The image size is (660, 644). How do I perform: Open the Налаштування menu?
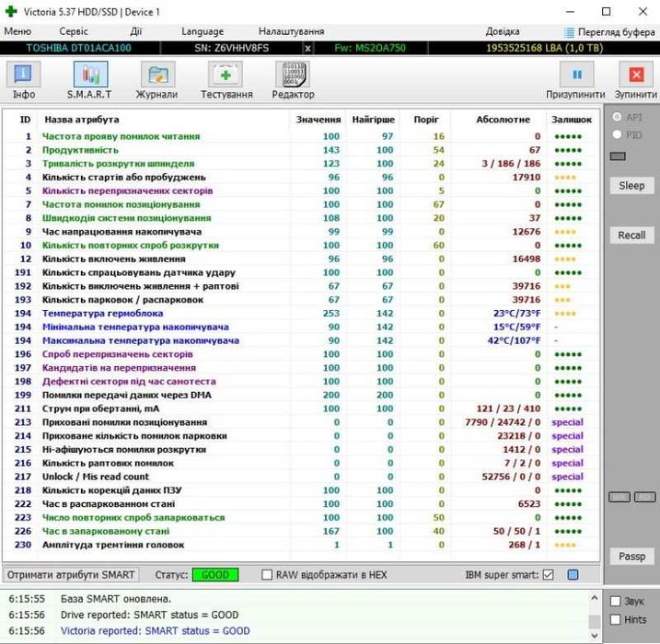coord(291,31)
